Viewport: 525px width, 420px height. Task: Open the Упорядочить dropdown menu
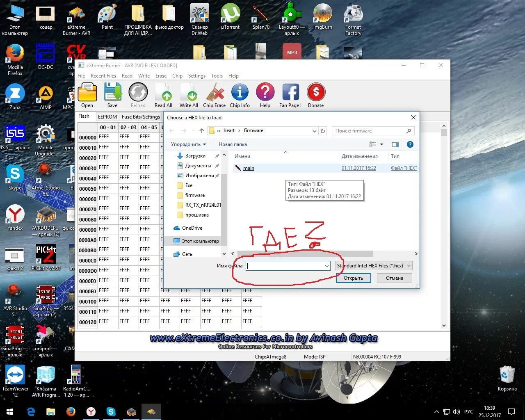(x=188, y=144)
